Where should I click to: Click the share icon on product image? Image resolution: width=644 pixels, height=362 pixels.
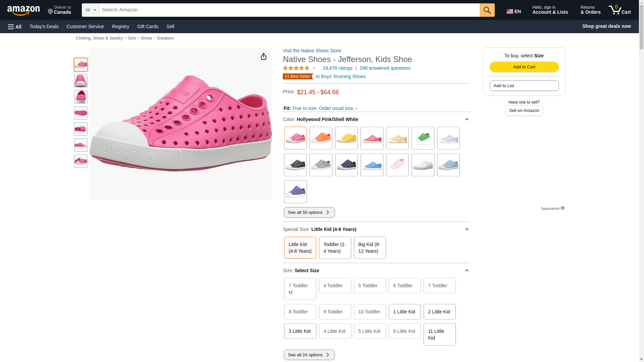pyautogui.click(x=263, y=56)
